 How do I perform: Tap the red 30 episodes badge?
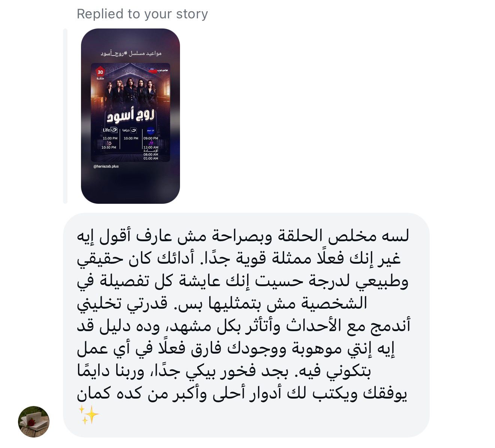pyautogui.click(x=100, y=73)
